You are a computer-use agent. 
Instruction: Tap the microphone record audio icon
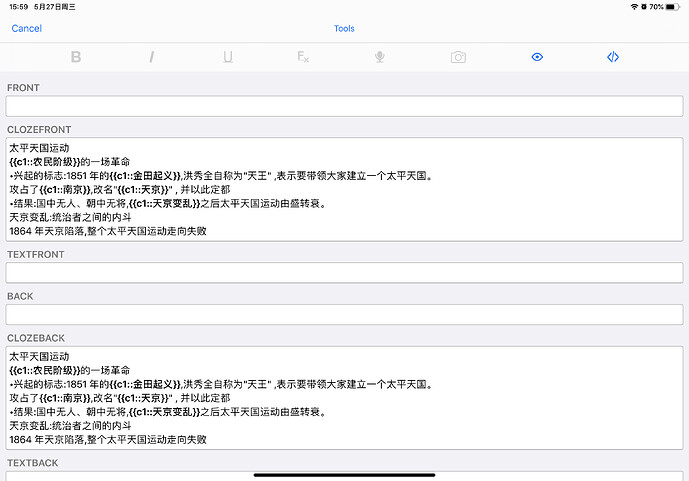(x=380, y=57)
